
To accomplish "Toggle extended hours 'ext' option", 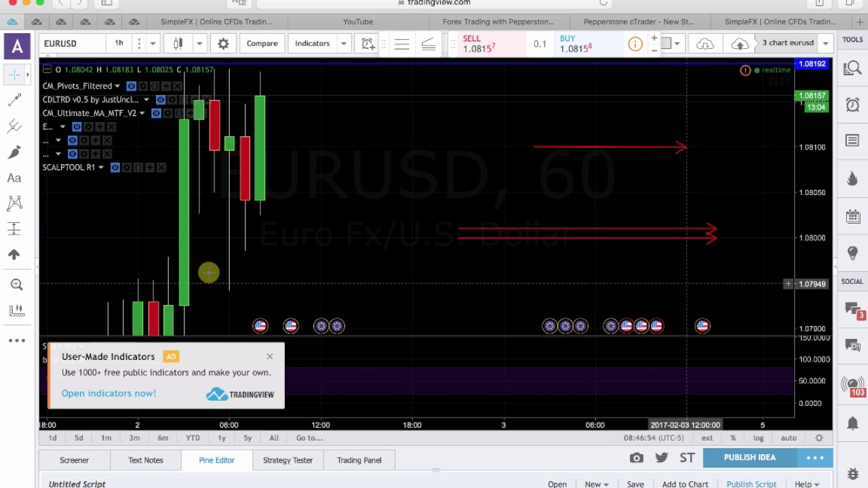I will (707, 438).
